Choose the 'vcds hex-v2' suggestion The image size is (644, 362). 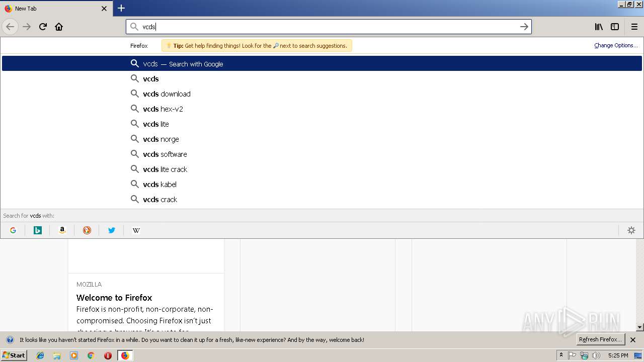tap(322, 109)
